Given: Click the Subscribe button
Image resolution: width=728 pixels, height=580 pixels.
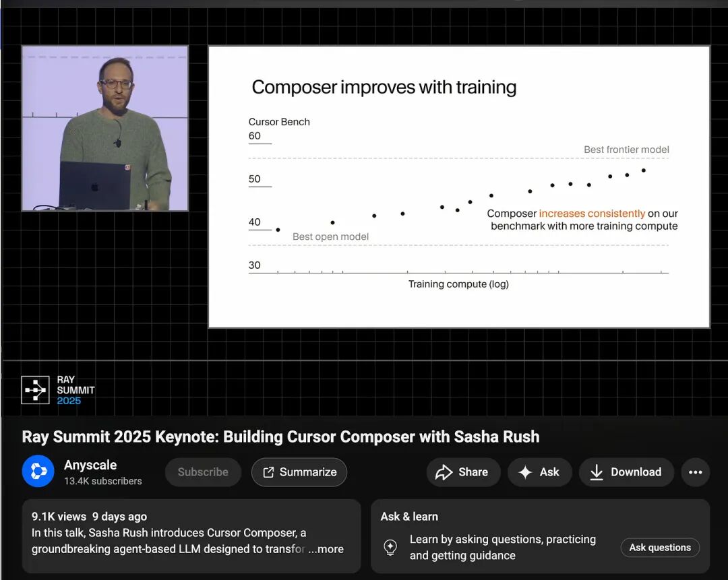Looking at the screenshot, I should 203,472.
